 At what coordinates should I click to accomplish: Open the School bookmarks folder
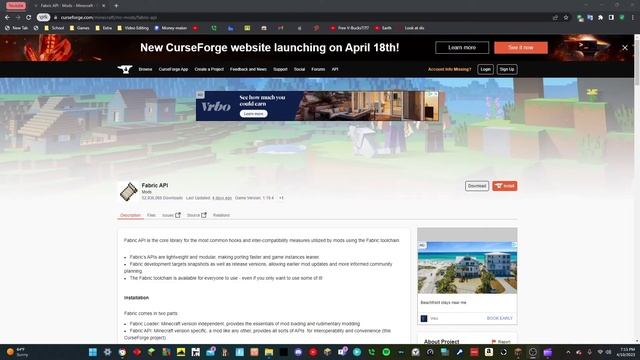[54, 28]
